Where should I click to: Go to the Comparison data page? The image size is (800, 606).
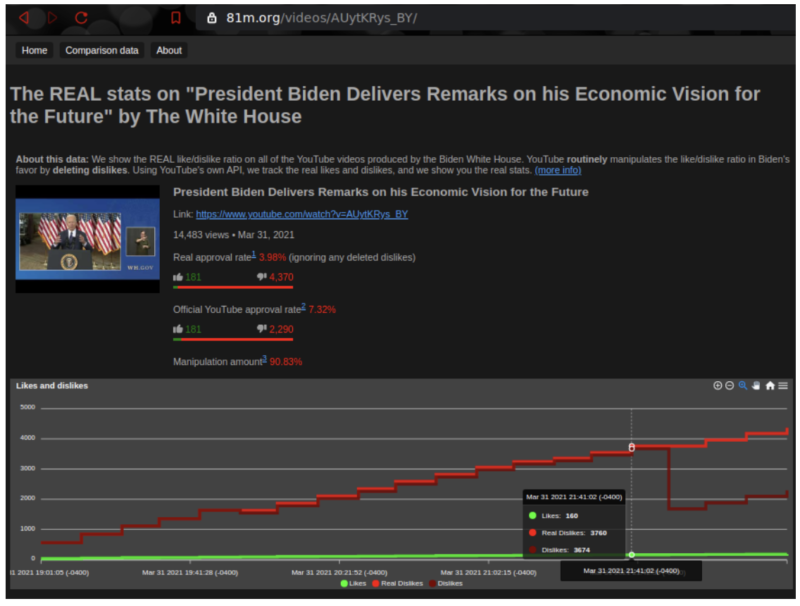[x=102, y=50]
